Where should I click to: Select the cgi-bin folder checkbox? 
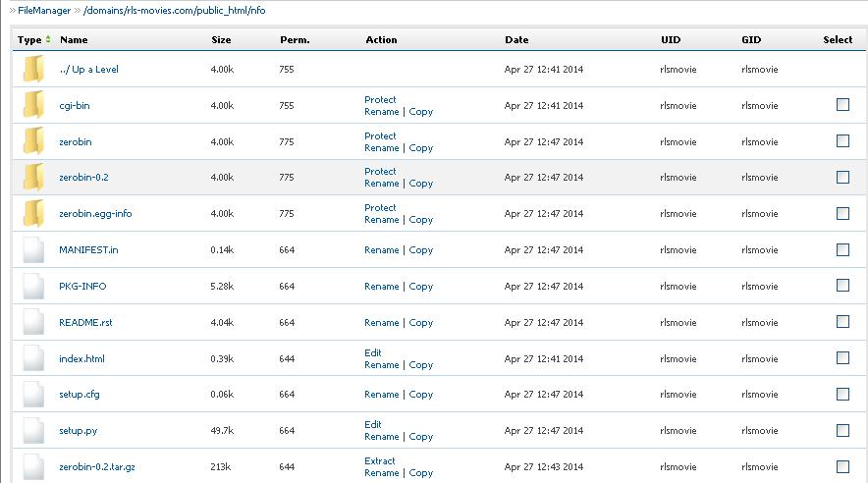coord(842,105)
